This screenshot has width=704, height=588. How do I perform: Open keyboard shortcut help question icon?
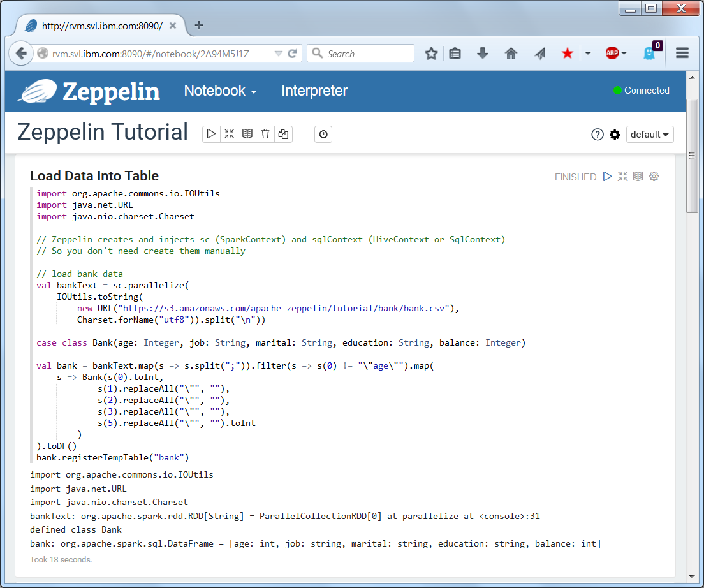[x=597, y=134]
